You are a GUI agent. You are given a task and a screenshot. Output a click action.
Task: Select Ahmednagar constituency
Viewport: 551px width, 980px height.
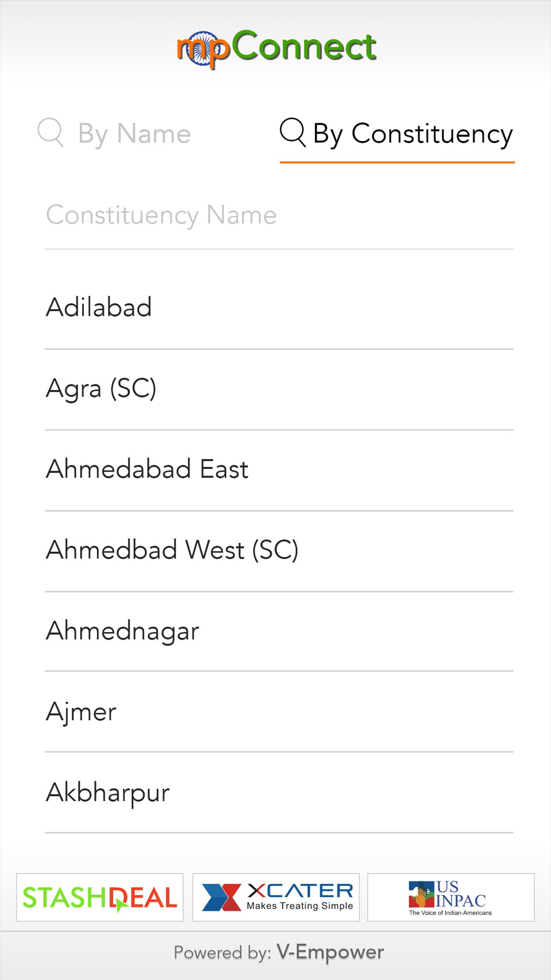click(x=279, y=631)
